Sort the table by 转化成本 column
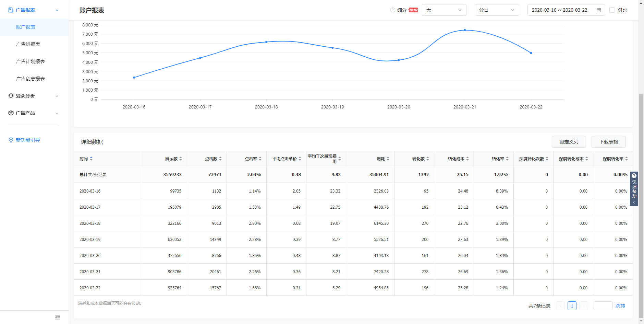Viewport: 644px width, 324px height. coord(467,159)
